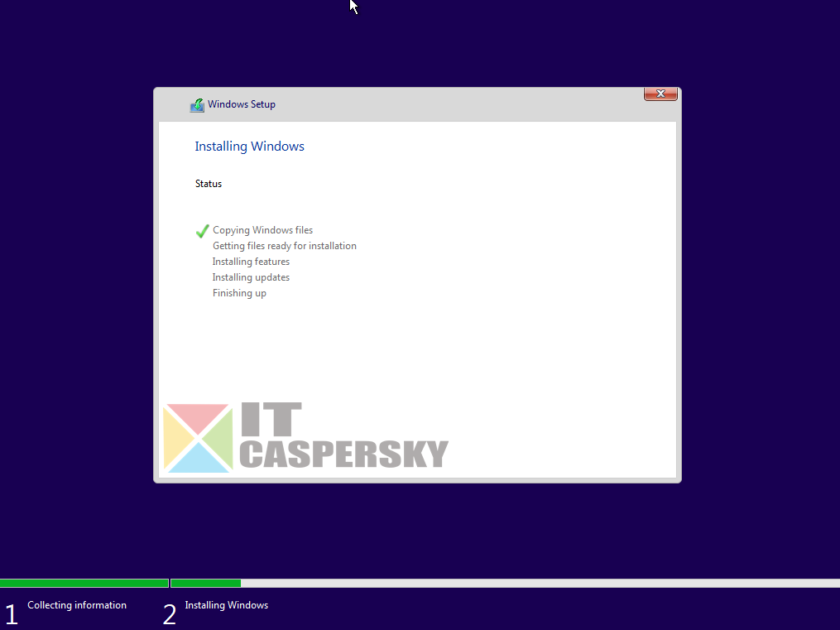Image resolution: width=840 pixels, height=630 pixels.
Task: Click the Windows Setup title bar icon
Action: click(197, 104)
